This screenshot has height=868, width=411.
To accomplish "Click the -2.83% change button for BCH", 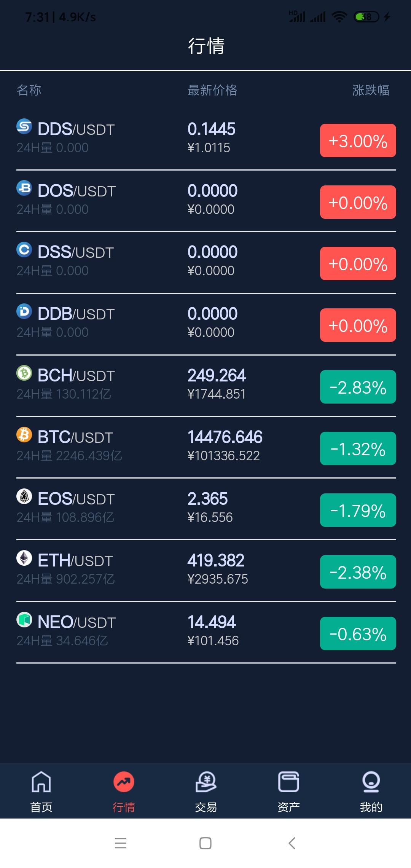I will [x=358, y=387].
